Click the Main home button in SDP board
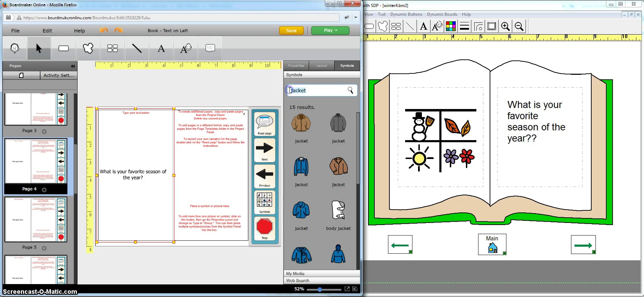 pyautogui.click(x=492, y=244)
